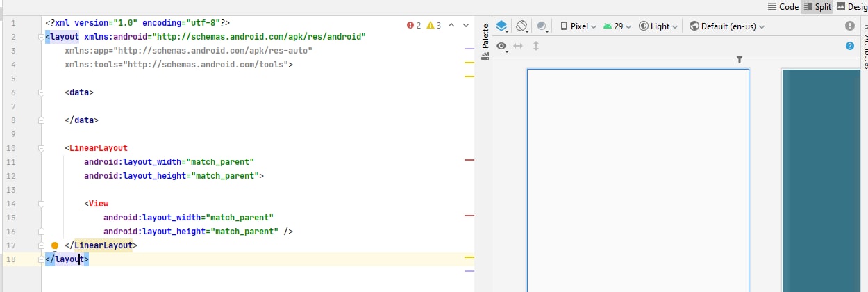Collapse the View tag fold marker
The image size is (868, 292).
42,203
